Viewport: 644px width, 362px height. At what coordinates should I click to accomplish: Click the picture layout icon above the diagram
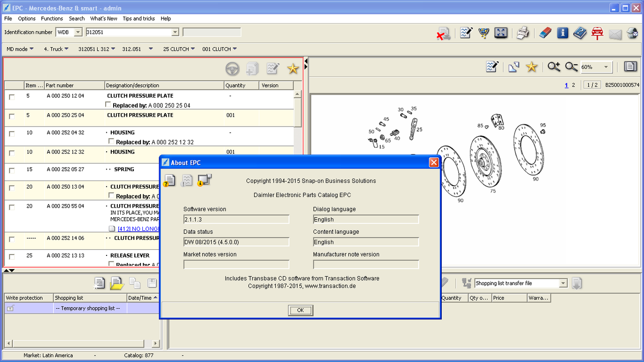(514, 67)
